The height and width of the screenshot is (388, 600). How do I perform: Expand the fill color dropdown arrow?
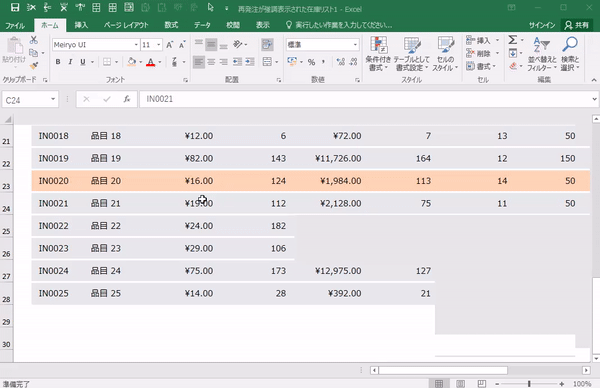141,62
